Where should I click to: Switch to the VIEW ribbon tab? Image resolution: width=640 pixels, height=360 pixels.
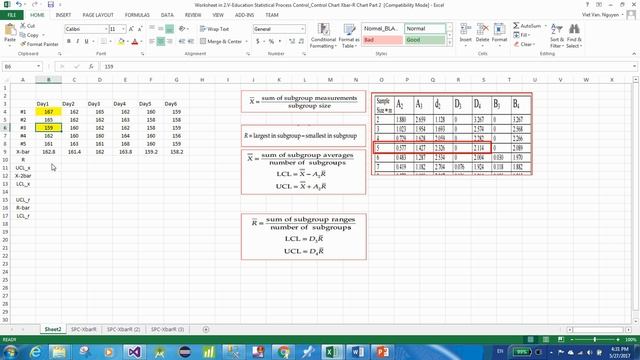218,15
